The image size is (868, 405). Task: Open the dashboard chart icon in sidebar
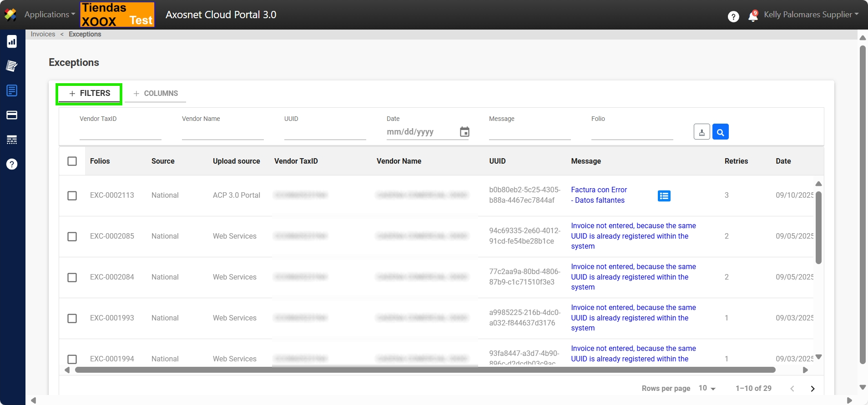coord(12,42)
